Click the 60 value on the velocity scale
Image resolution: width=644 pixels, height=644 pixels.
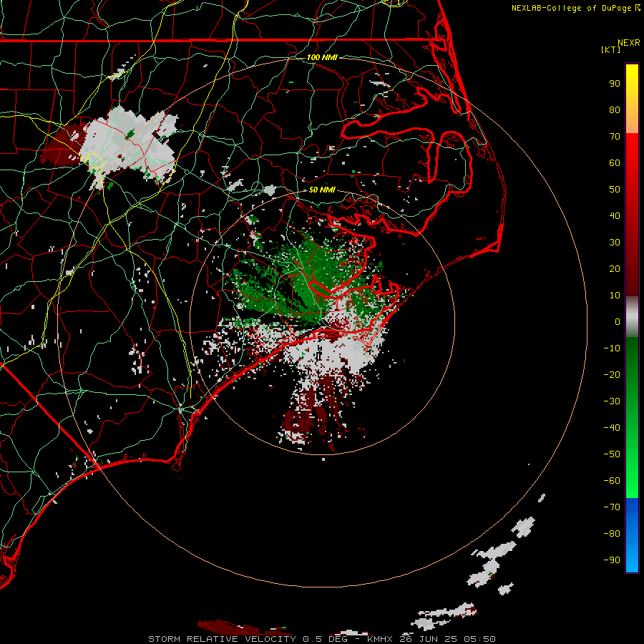615,163
